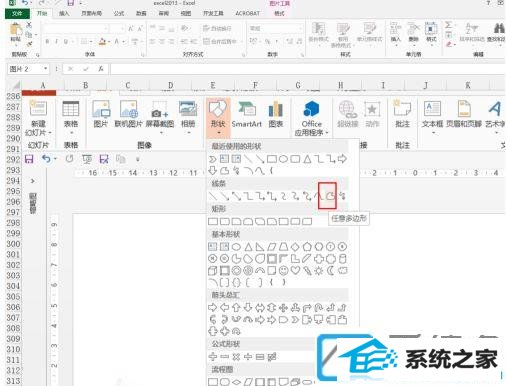This screenshot has width=506, height=386.
Task: Click the font color A swatch
Action: pos(117,42)
